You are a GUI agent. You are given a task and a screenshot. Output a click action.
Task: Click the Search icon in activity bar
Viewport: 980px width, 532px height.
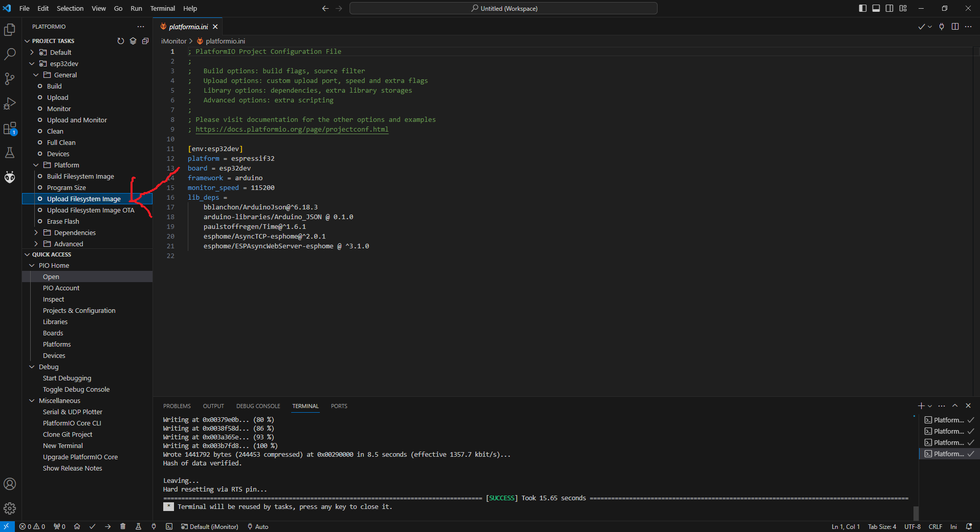click(10, 54)
